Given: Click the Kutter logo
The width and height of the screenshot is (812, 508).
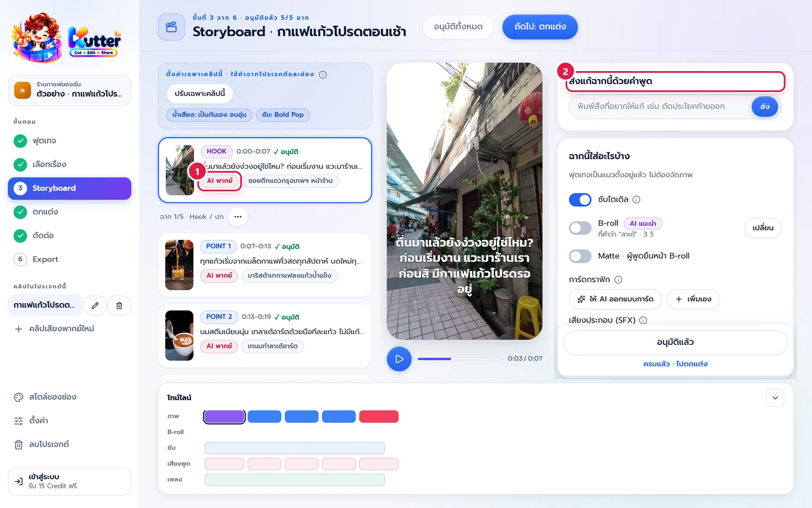Looking at the screenshot, I should click(67, 38).
